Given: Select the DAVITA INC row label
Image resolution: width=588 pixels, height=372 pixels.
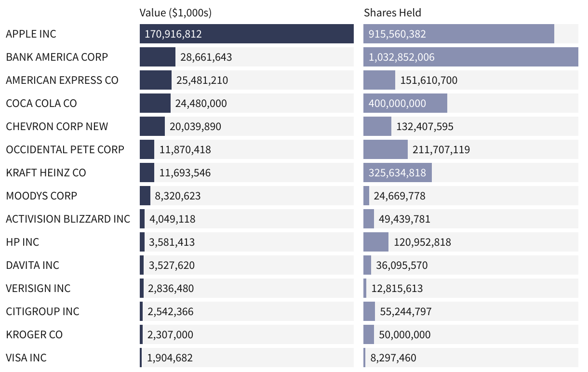Looking at the screenshot, I should coord(33,265).
